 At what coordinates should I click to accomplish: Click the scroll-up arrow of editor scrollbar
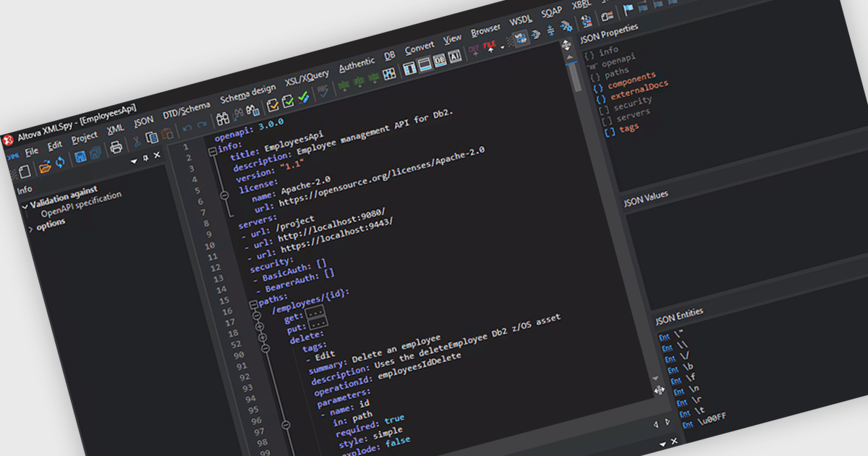(x=569, y=57)
